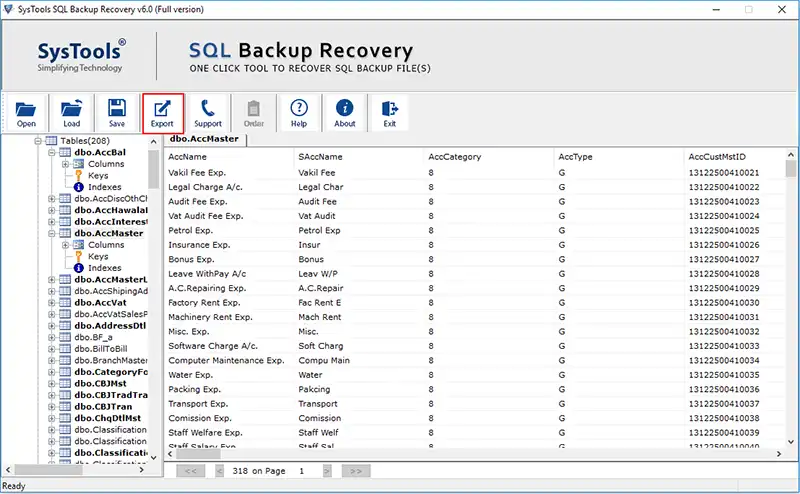Expand the dbo.AccDiscOthCl table node
The image size is (800, 494).
(52, 199)
